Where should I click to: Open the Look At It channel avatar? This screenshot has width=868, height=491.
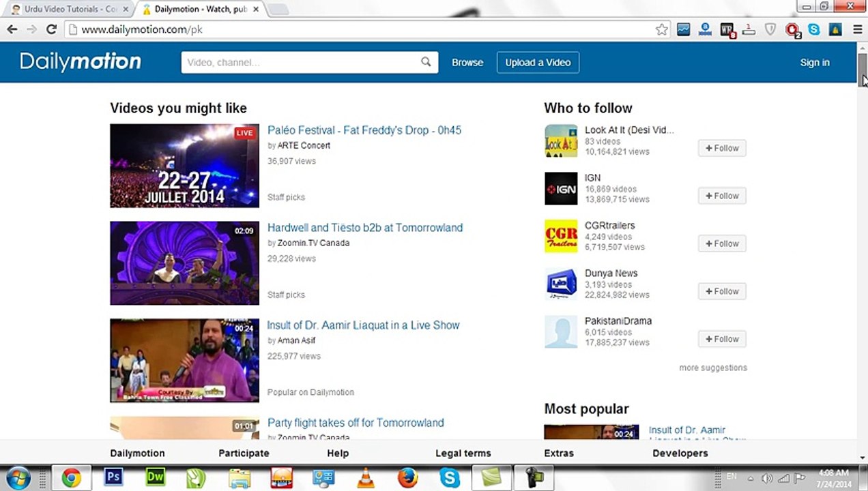pos(561,141)
